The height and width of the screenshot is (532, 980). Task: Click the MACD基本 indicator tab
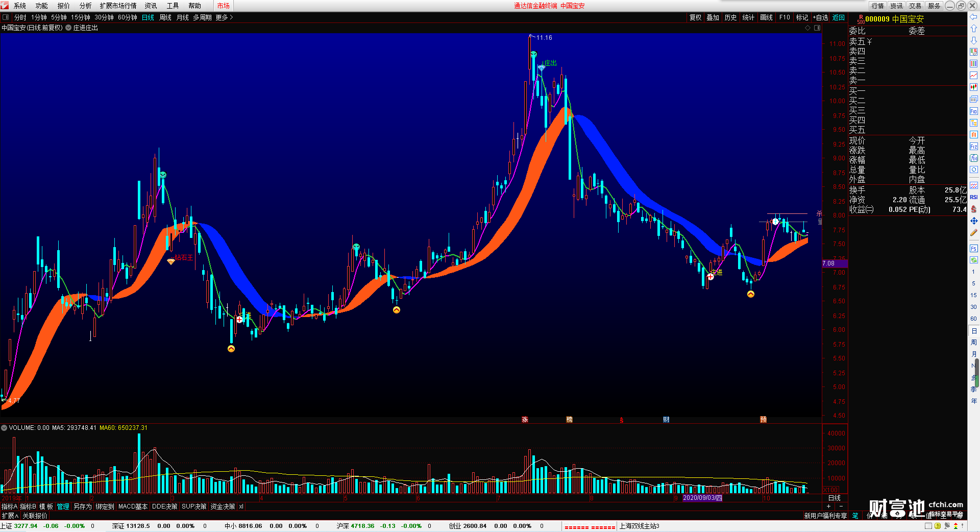(133, 506)
